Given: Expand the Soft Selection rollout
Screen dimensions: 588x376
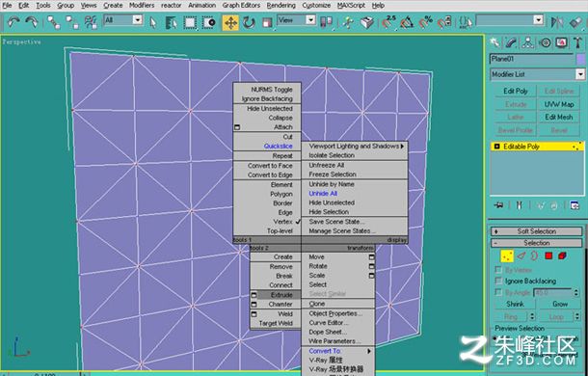Looking at the screenshot, I should click(x=537, y=231).
